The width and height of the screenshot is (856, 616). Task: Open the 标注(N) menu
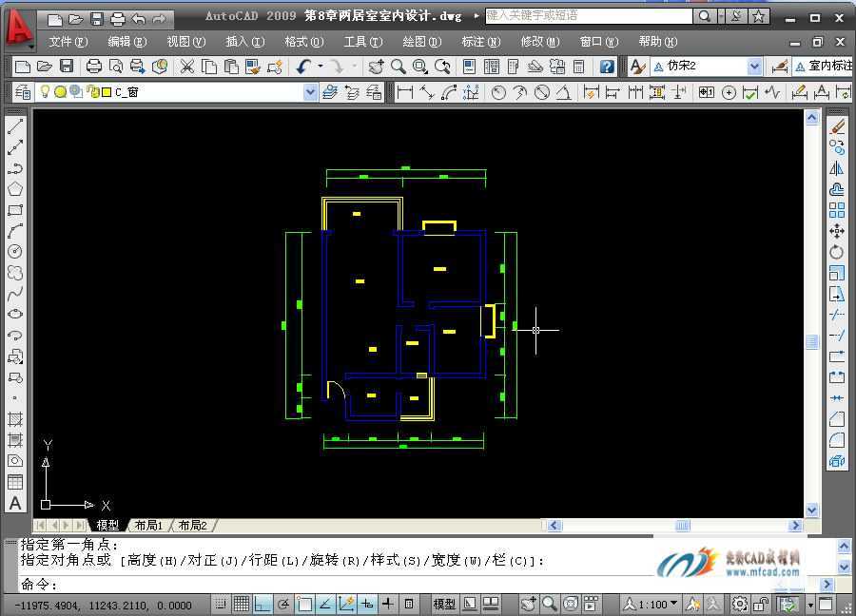coord(481,42)
